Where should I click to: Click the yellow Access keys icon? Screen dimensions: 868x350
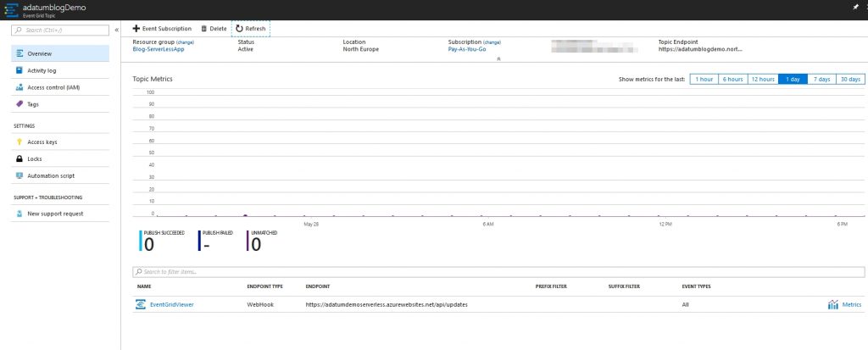pyautogui.click(x=19, y=142)
